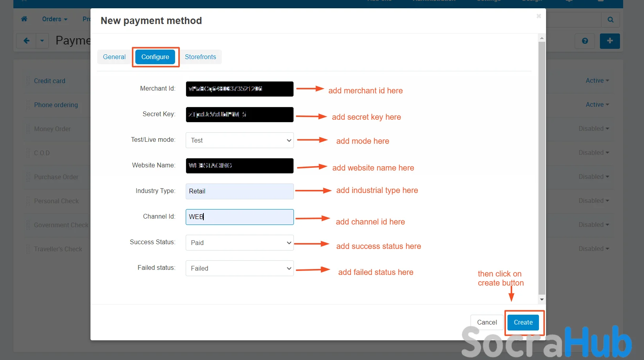
Task: Open the Personal Check payment link
Action: (56, 201)
